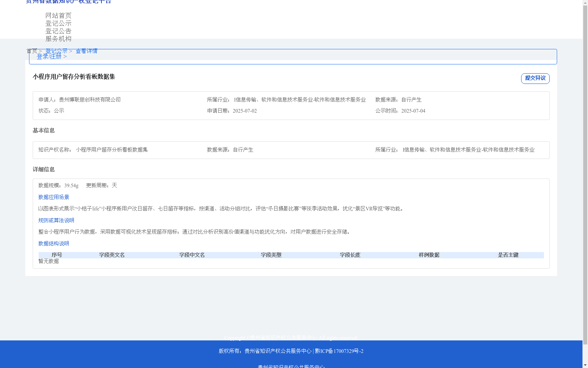Image resolution: width=588 pixels, height=368 pixels.
Task: Click the scrollbar up arrow
Action: click(585, 3)
